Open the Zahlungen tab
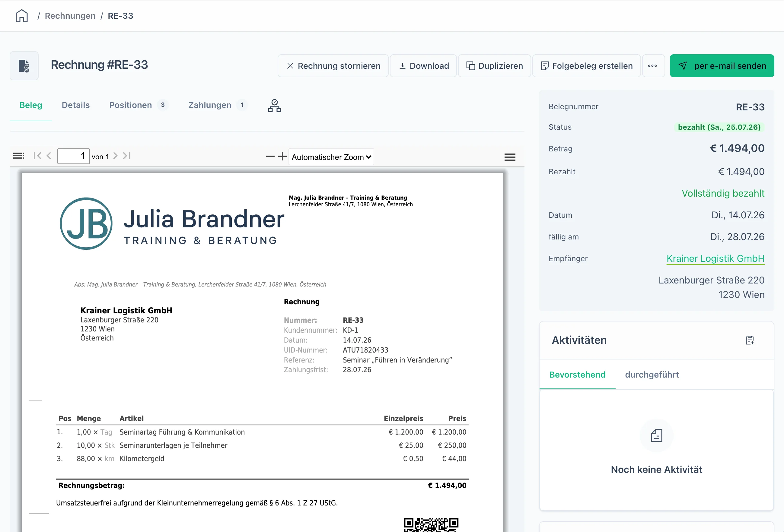The width and height of the screenshot is (784, 532). (x=218, y=105)
